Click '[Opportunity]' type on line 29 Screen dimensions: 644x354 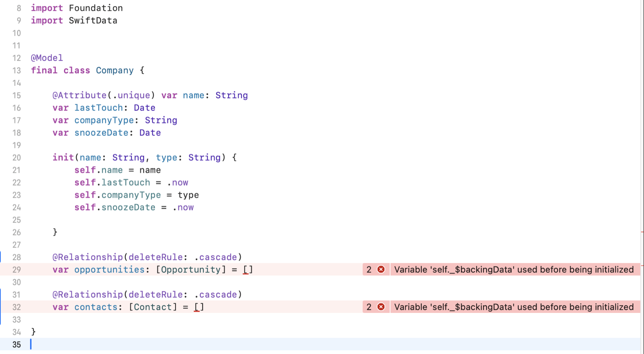[191, 269]
